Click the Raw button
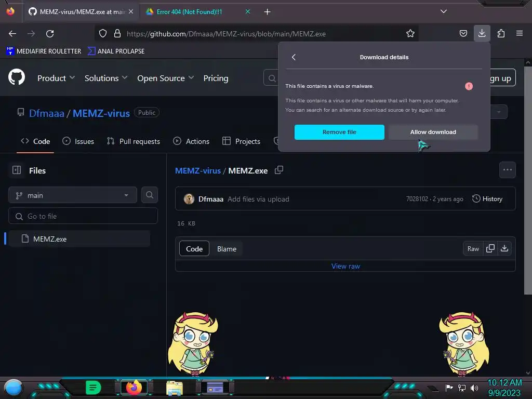Screen dimensions: 532x399 pyautogui.click(x=473, y=249)
